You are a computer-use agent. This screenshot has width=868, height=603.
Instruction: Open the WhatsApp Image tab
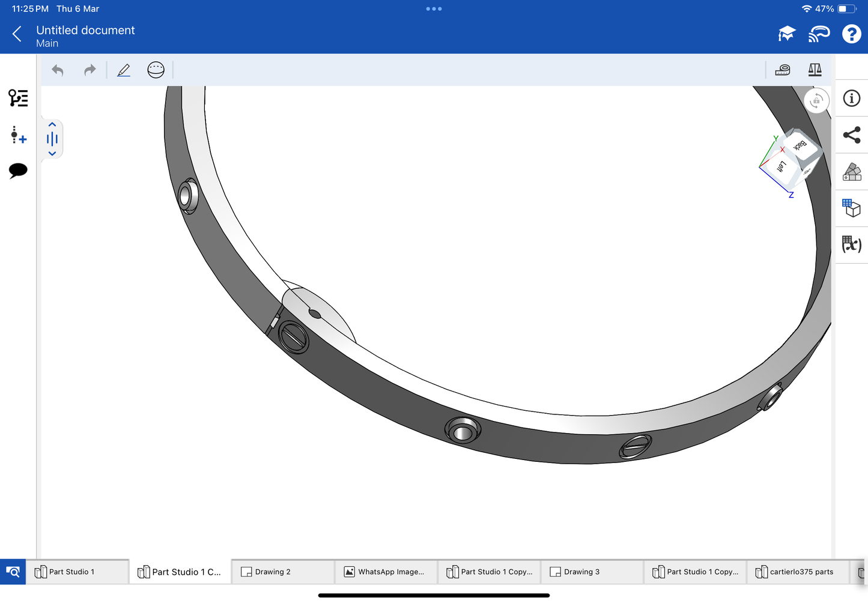point(385,572)
